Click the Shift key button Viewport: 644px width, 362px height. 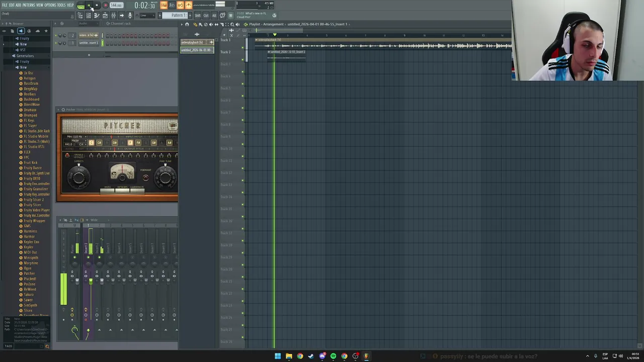point(198,16)
